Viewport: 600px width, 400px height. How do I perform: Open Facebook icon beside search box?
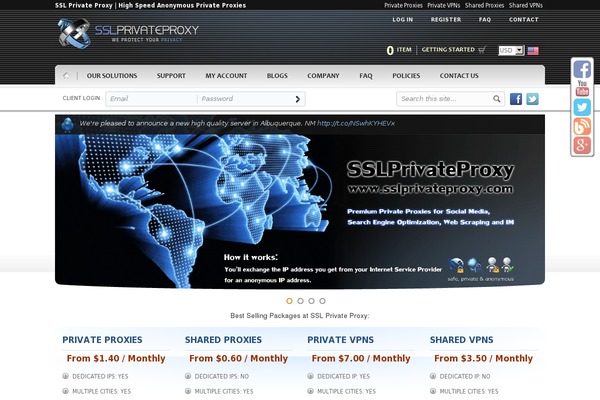click(516, 99)
